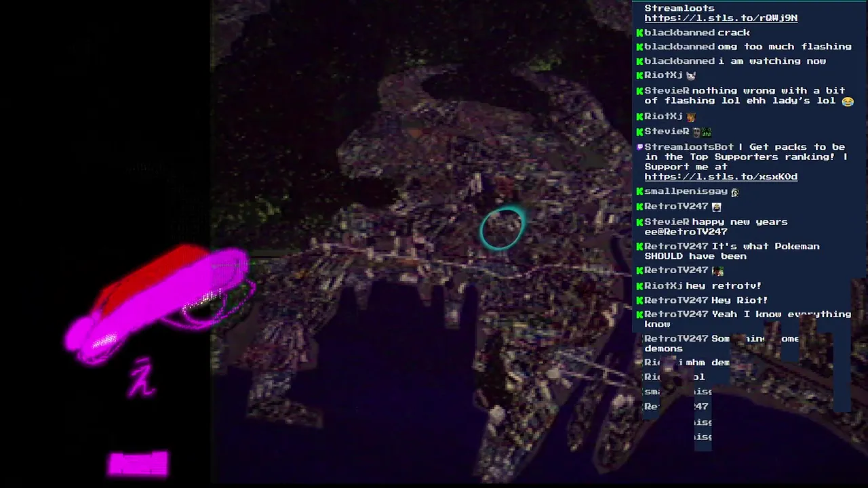868x488 pixels.
Task: Click the Kick badge beside 'i am watching now'
Action: (639, 62)
